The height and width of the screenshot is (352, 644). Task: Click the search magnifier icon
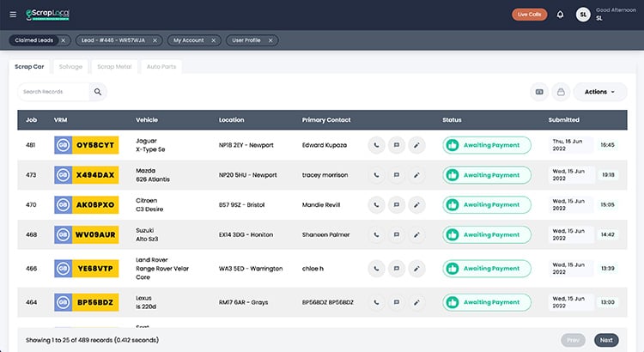98,92
